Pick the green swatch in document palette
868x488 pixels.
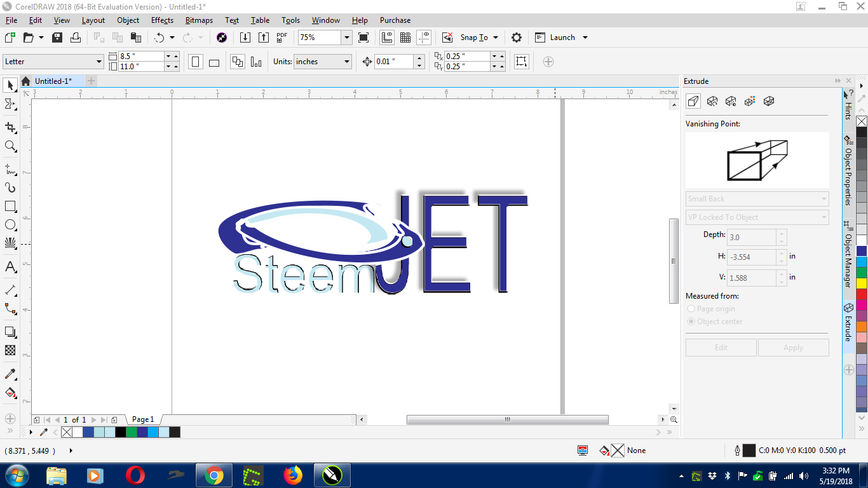131,432
